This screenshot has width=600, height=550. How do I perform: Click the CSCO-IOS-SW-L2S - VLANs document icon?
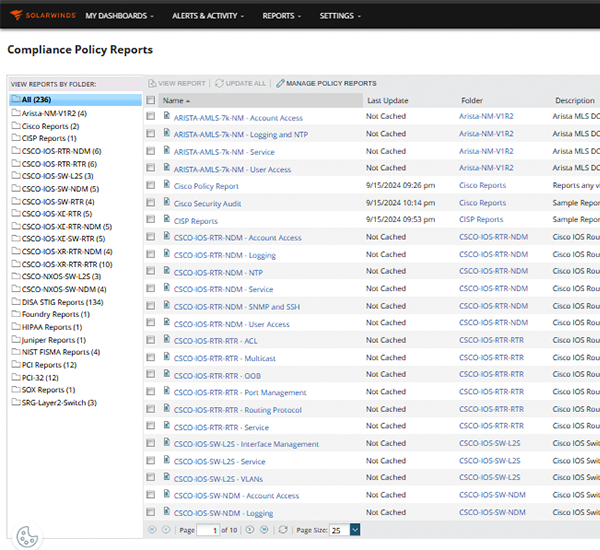(166, 477)
